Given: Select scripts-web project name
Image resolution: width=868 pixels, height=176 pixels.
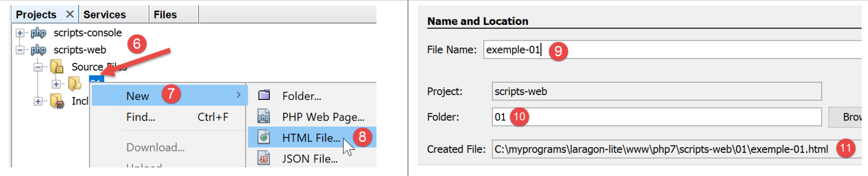Looking at the screenshot, I should [x=80, y=50].
